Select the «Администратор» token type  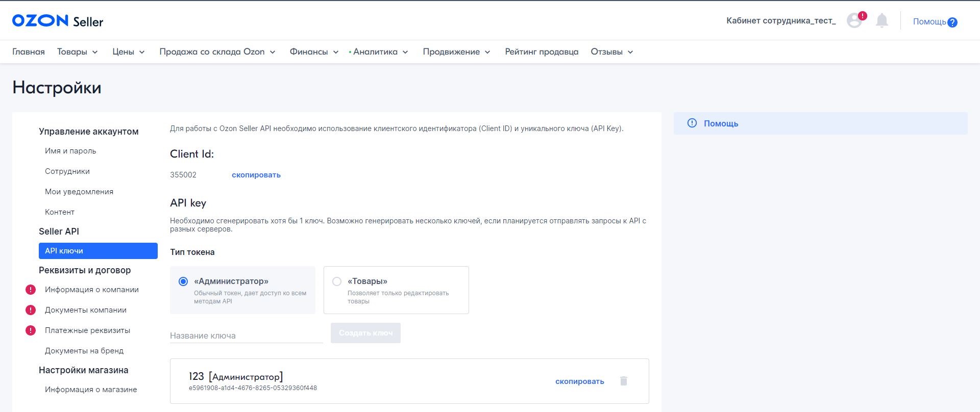click(183, 281)
